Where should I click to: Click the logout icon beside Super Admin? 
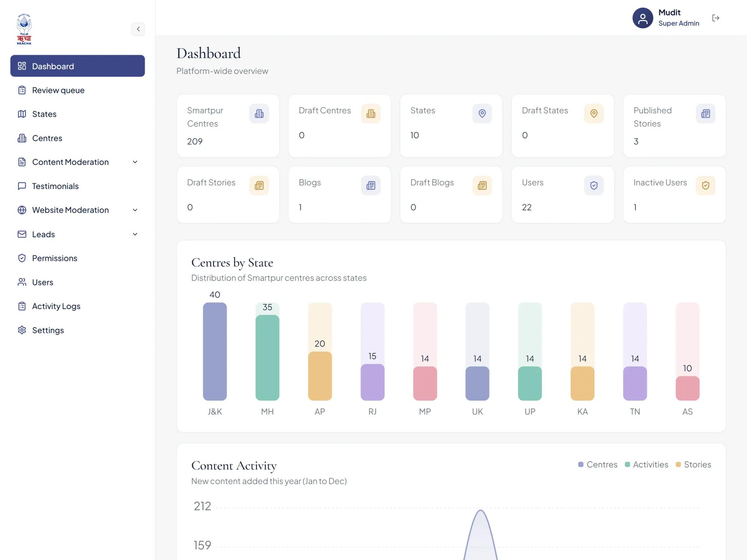click(x=715, y=18)
